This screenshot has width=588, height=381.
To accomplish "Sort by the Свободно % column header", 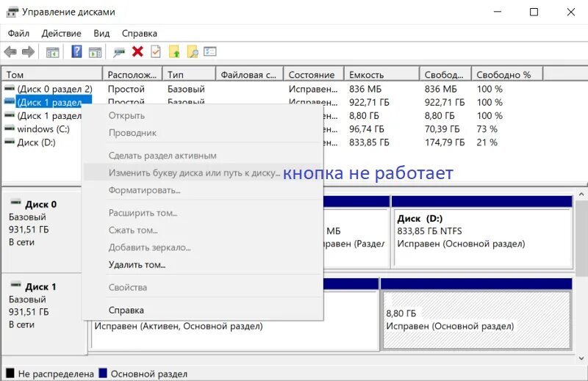I will 507,75.
